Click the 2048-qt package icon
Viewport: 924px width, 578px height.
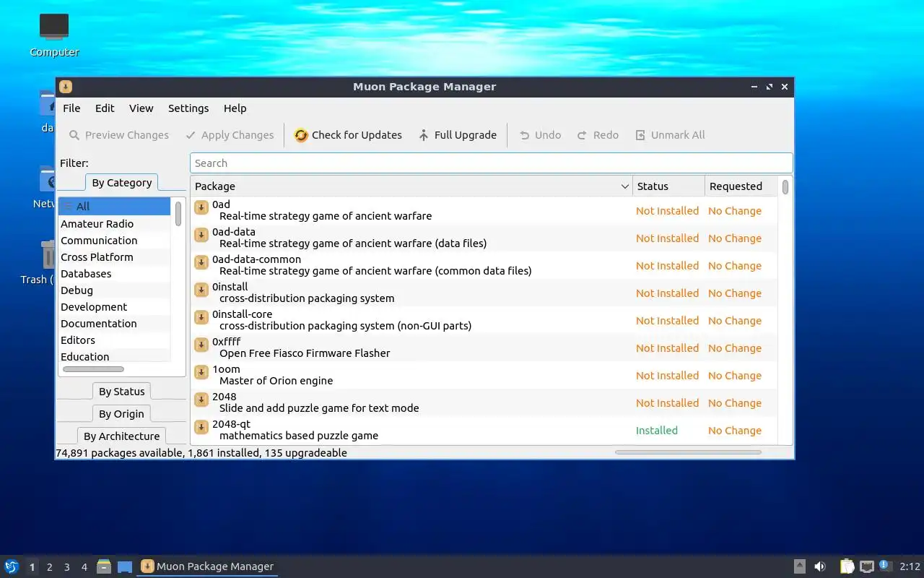201,428
